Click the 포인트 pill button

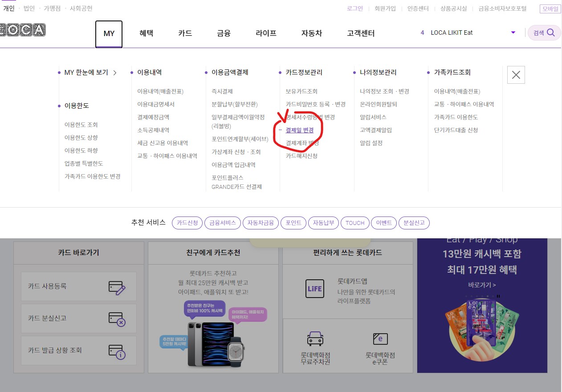click(293, 223)
